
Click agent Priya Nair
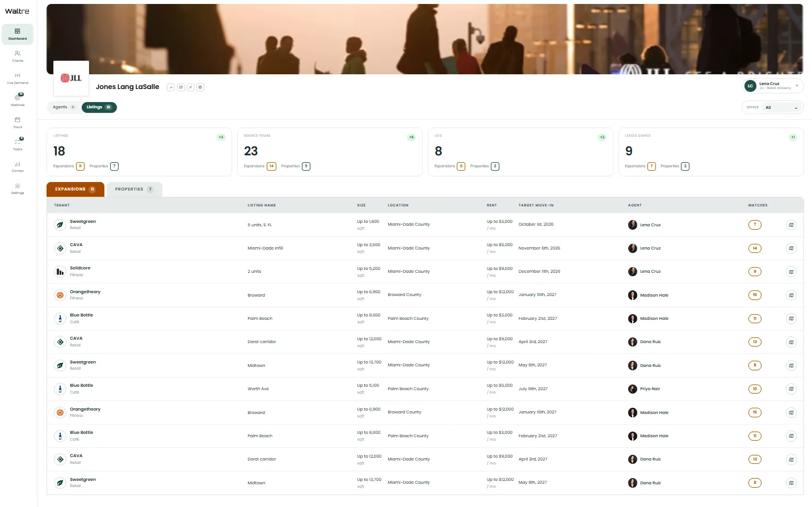coord(644,389)
